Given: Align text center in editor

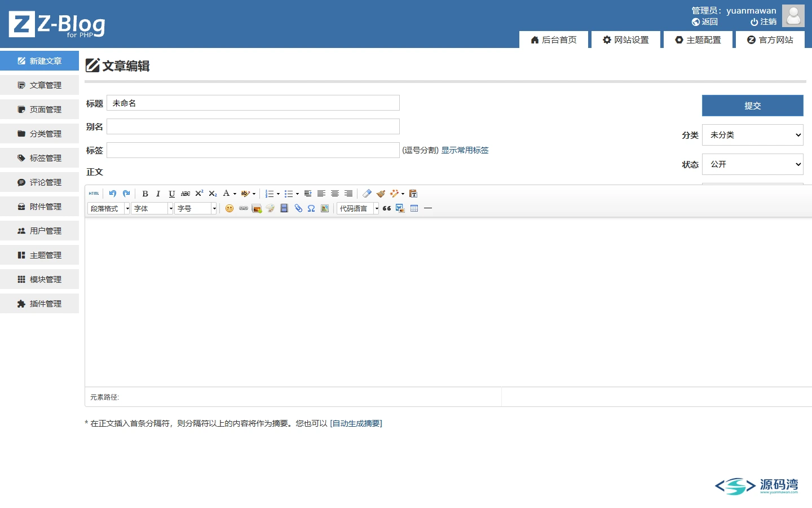Looking at the screenshot, I should (335, 194).
